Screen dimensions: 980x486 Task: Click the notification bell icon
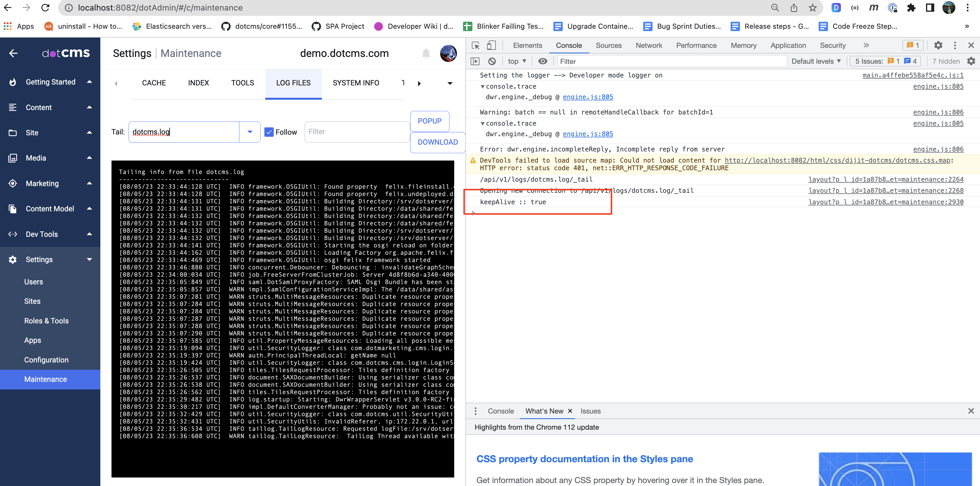pyautogui.click(x=426, y=53)
